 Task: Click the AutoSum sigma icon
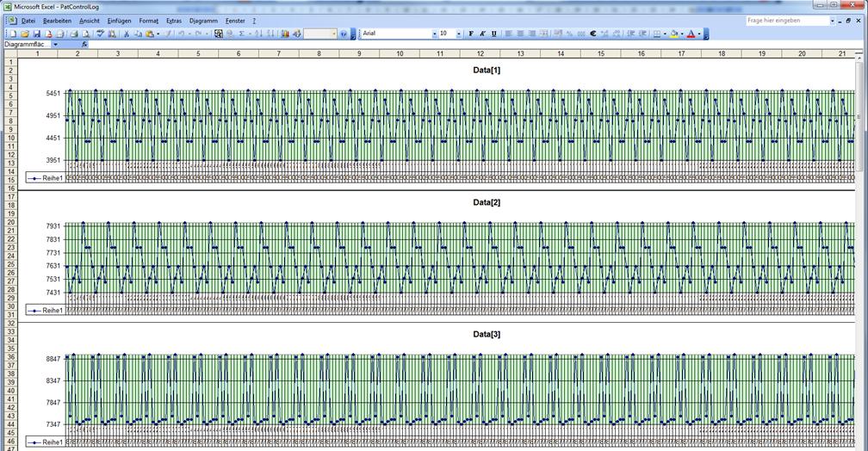click(x=241, y=34)
